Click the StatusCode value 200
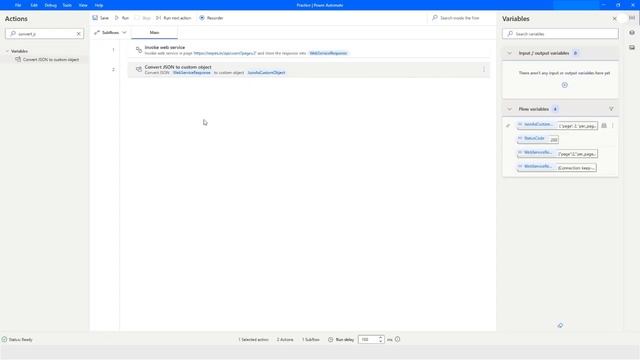The width and height of the screenshot is (640, 360). click(553, 140)
